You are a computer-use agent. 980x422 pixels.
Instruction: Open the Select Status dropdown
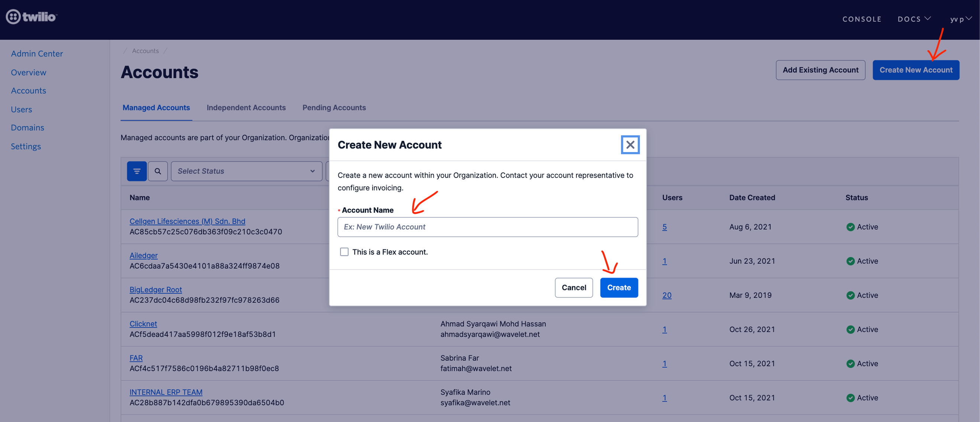coord(246,171)
